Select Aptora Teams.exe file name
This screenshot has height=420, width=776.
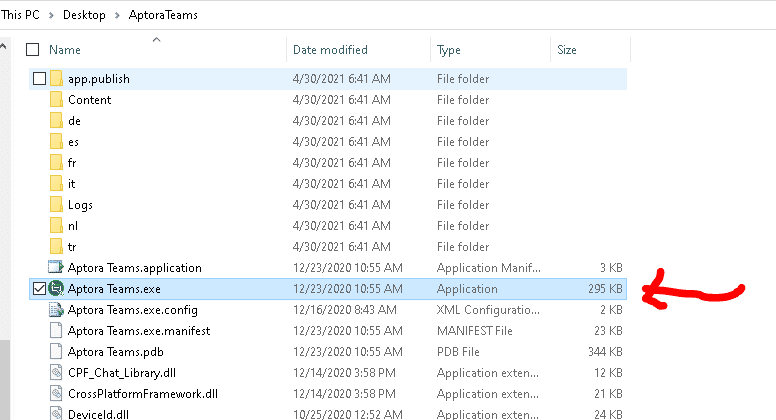tap(114, 288)
